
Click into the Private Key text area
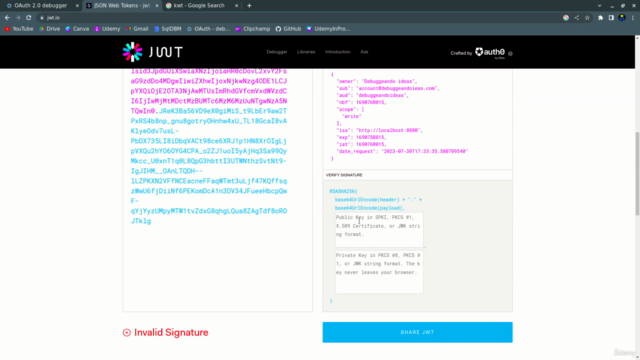(x=379, y=272)
